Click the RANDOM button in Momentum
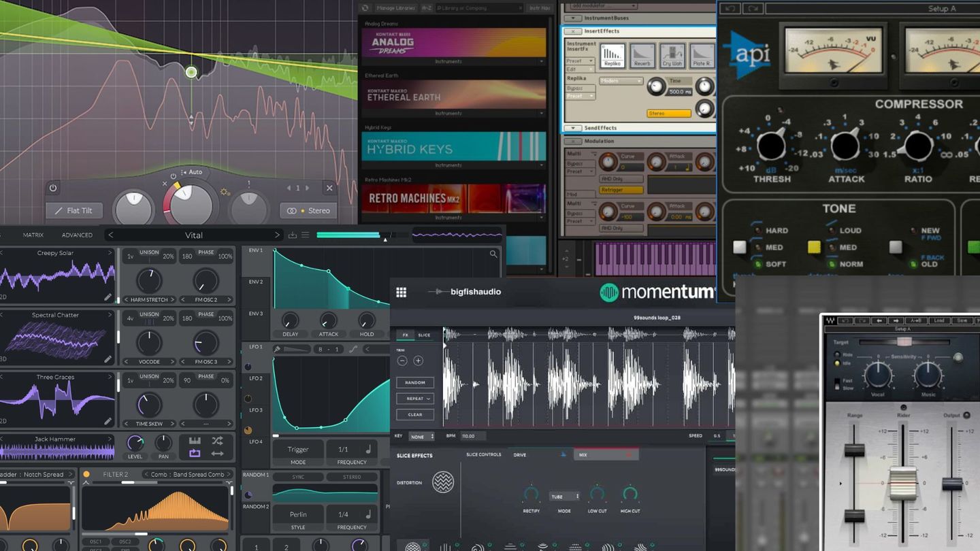This screenshot has height=551, width=980. (x=415, y=382)
